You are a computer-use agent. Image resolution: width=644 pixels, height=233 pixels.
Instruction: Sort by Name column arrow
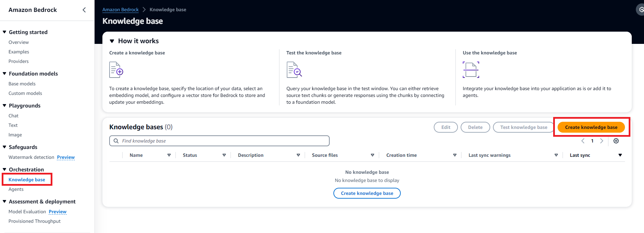click(x=169, y=155)
